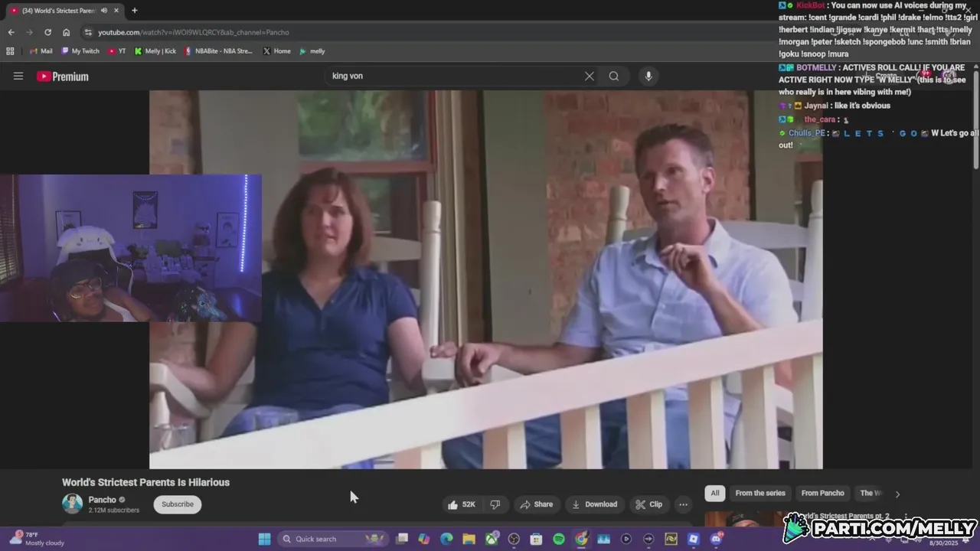Open the Melly | Kick bookmark
The height and width of the screenshot is (551, 980).
(x=155, y=51)
